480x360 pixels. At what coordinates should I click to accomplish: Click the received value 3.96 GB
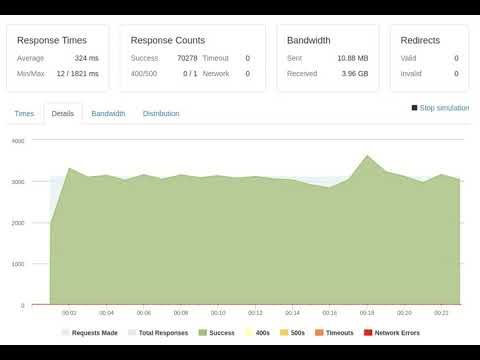pyautogui.click(x=355, y=74)
